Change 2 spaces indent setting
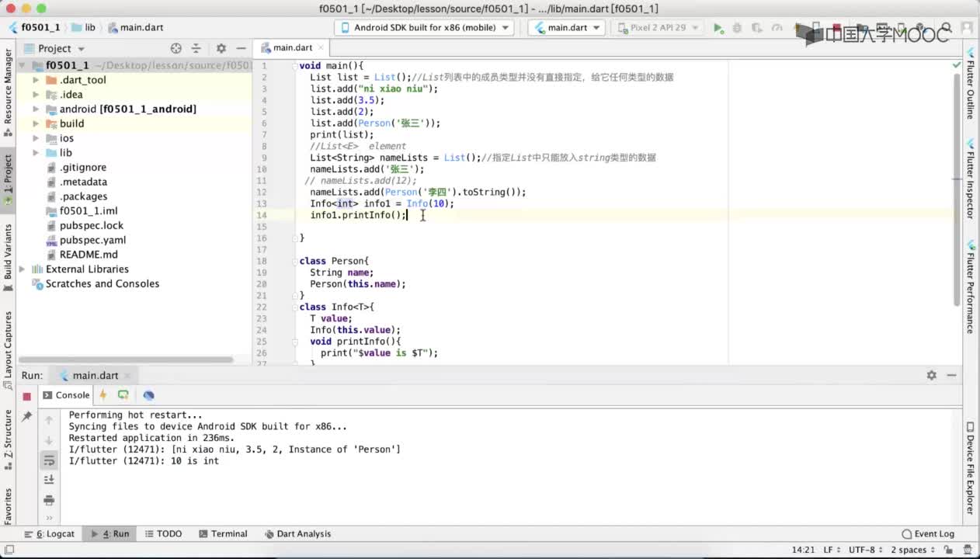Screen dimensions: 980x559 [x=913, y=550]
